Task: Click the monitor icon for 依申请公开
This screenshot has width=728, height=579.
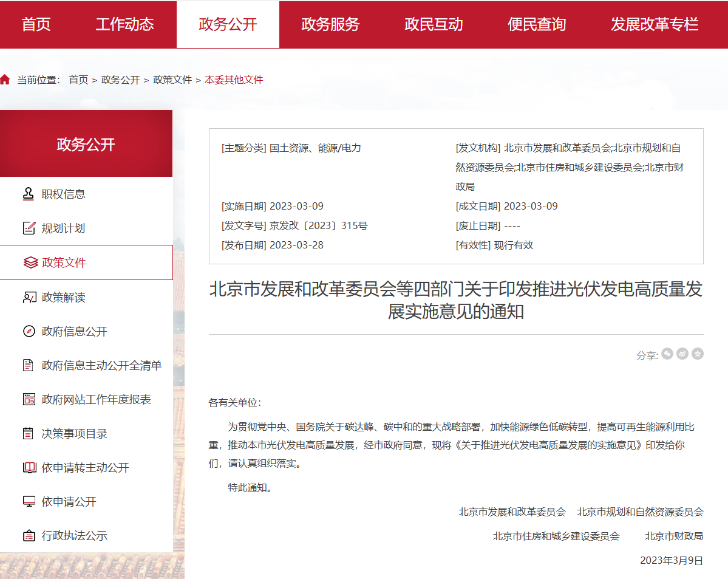Action: click(29, 501)
